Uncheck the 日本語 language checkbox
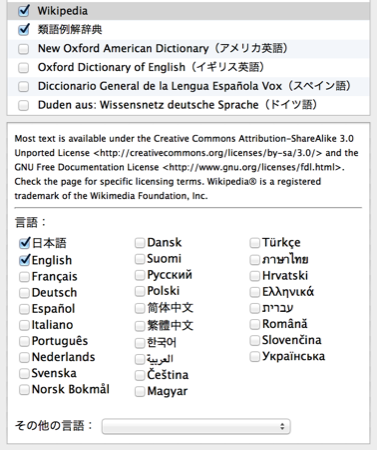 24,243
